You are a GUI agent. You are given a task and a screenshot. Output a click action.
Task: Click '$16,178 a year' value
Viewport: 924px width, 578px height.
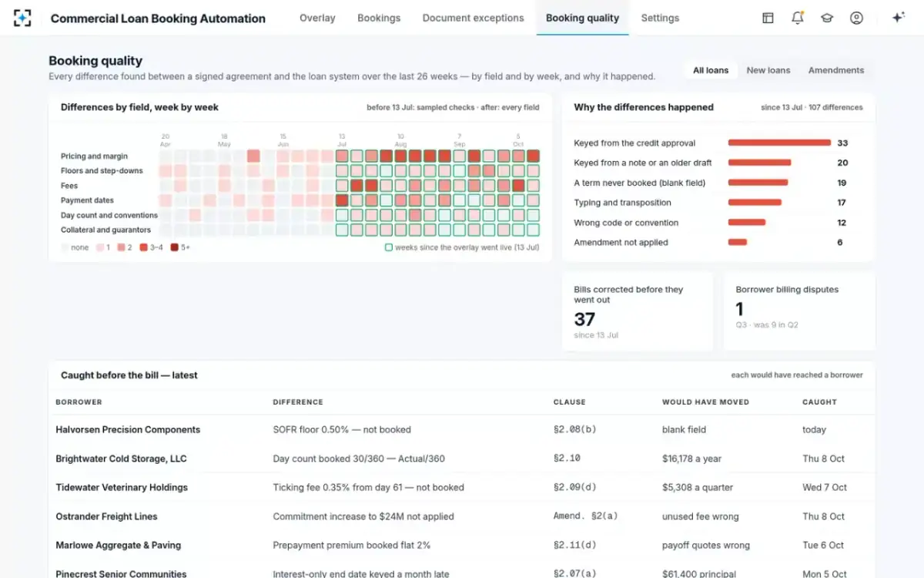(x=691, y=459)
